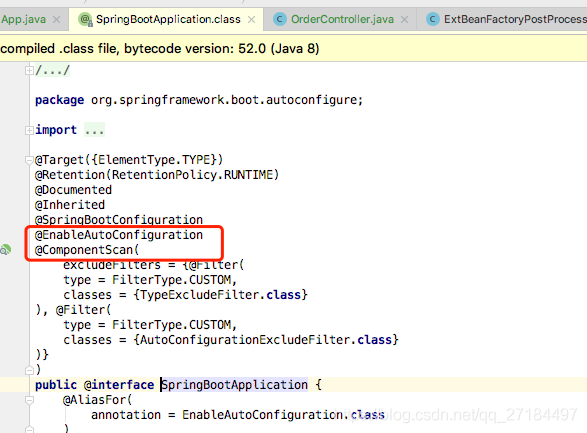
Task: Click the gutter icon beside @ComponentScan
Action: coord(5,250)
